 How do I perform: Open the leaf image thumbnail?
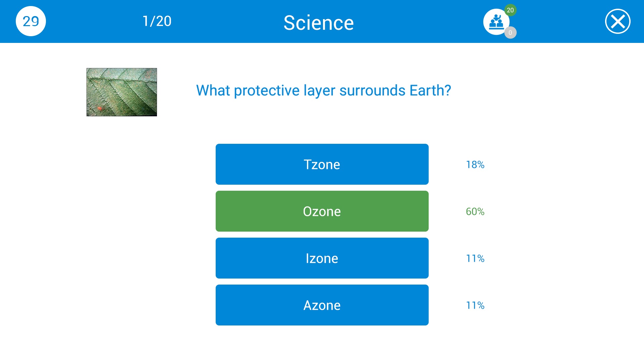(x=122, y=92)
